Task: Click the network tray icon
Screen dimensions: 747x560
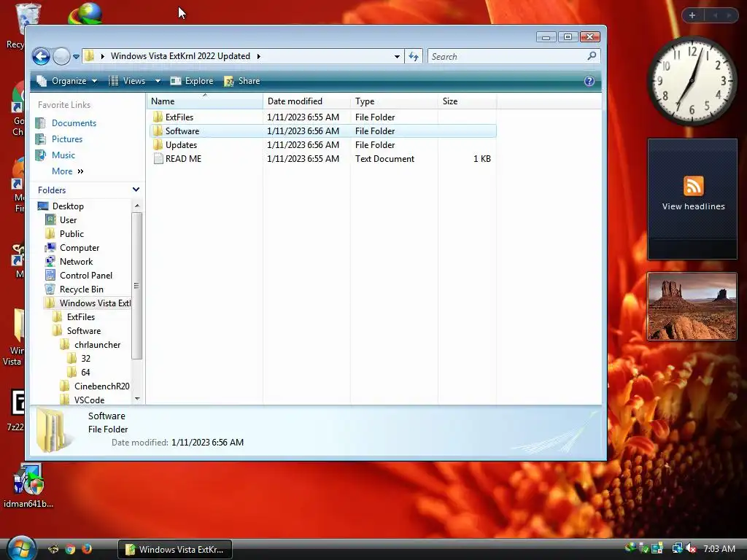Action: click(x=677, y=548)
